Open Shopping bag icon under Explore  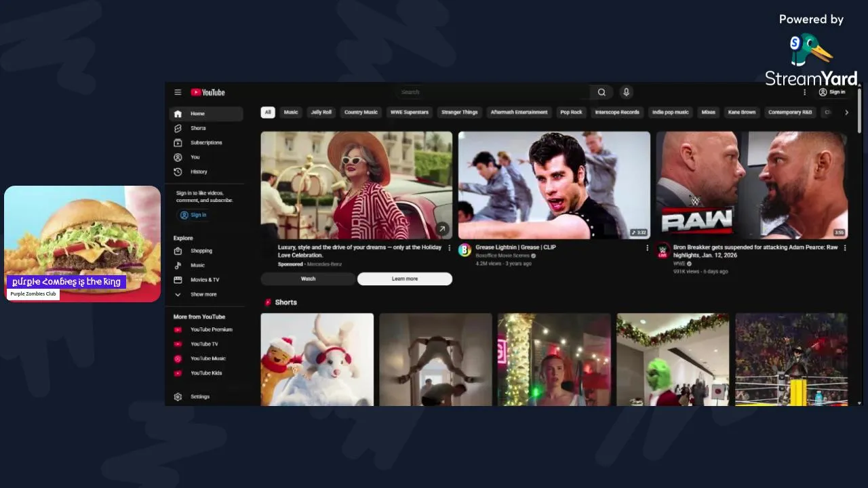point(178,251)
